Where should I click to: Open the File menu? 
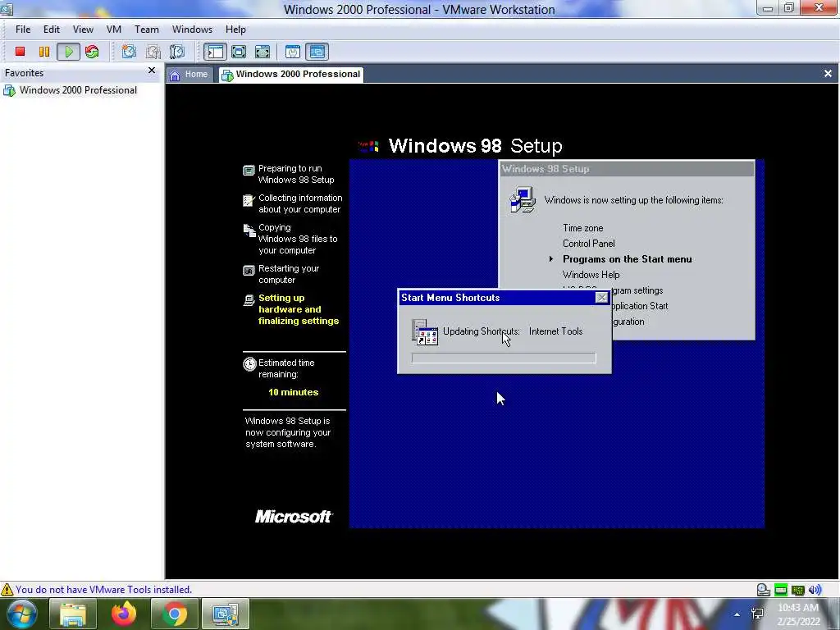23,30
